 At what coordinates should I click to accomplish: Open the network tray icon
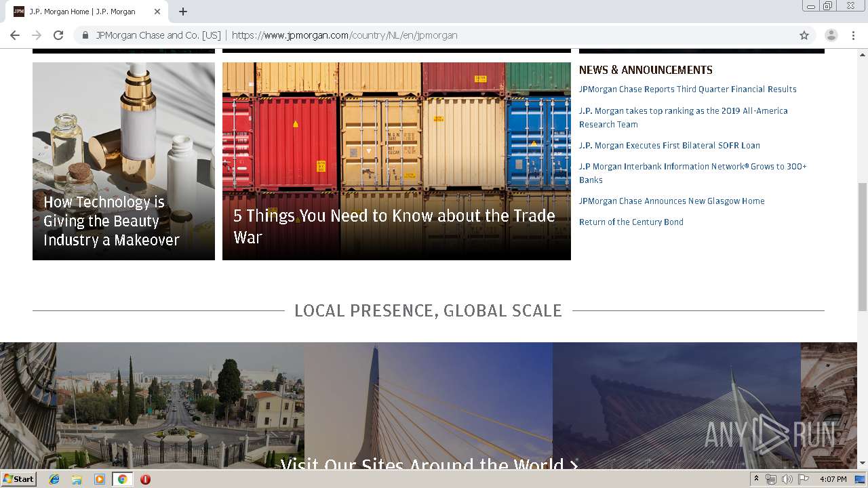click(771, 479)
